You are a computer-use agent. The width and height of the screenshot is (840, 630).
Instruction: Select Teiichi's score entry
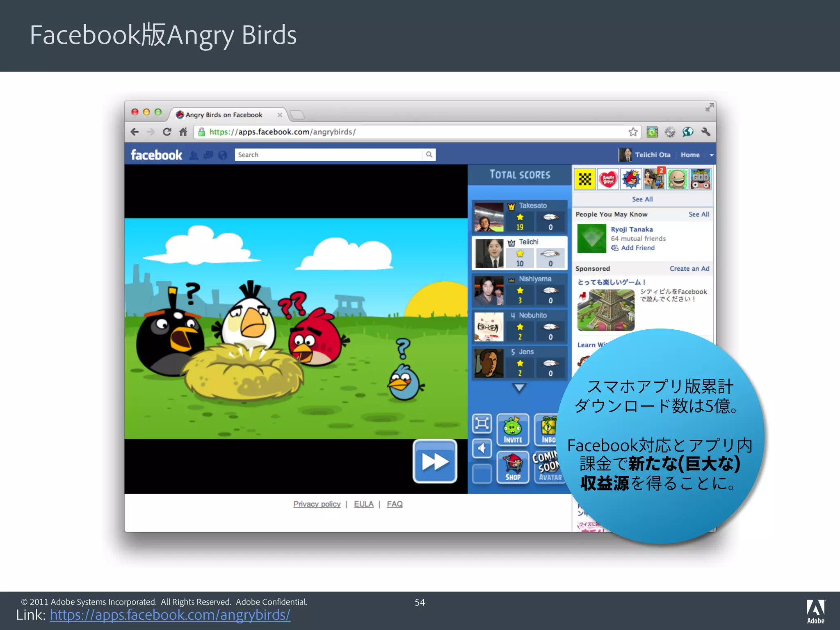519,253
